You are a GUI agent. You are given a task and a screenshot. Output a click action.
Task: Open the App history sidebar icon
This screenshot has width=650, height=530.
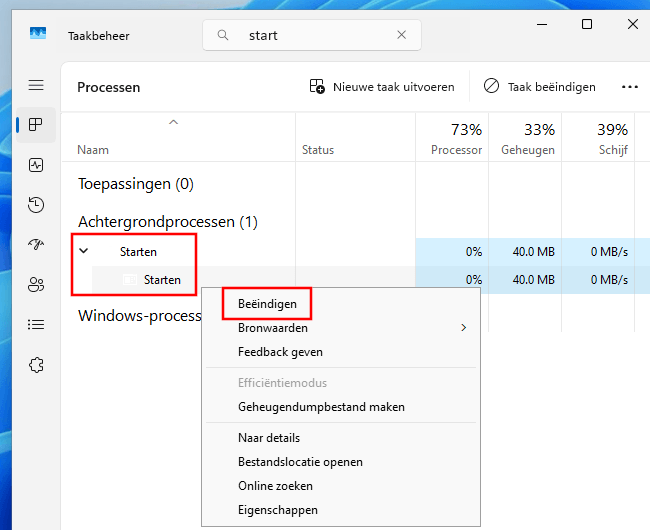36,205
